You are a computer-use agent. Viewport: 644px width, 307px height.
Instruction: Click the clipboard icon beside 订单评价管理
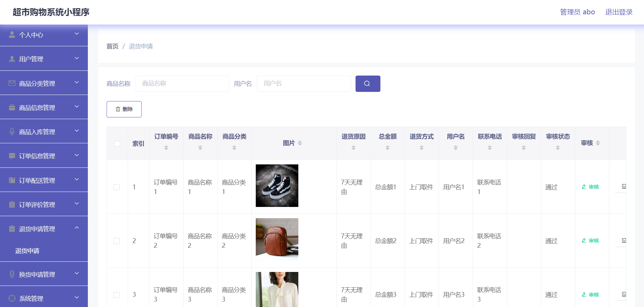[12, 205]
